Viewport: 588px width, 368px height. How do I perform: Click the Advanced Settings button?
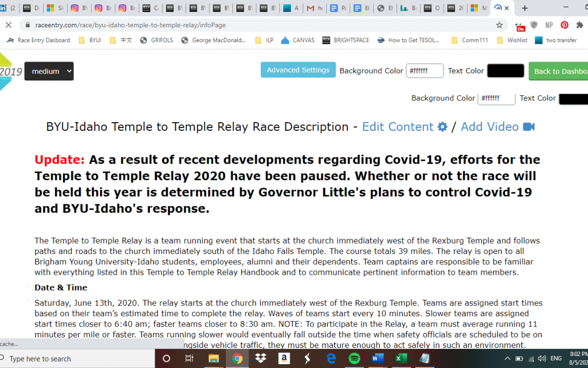298,70
